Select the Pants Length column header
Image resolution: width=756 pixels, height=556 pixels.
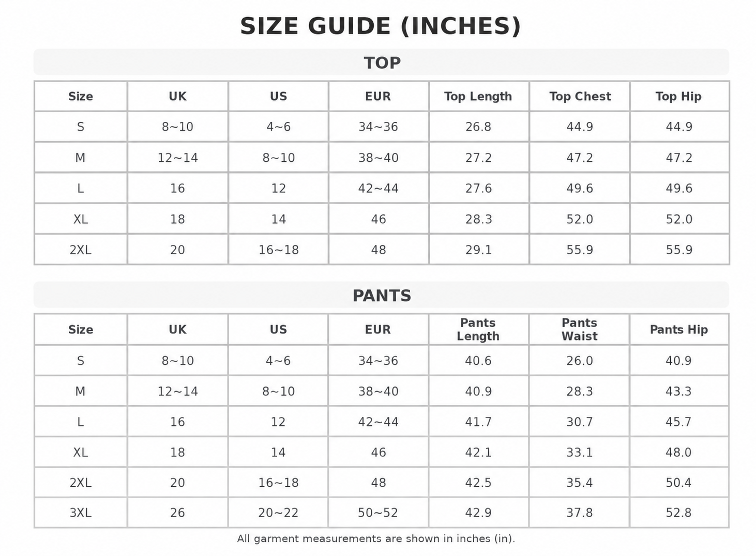478,329
